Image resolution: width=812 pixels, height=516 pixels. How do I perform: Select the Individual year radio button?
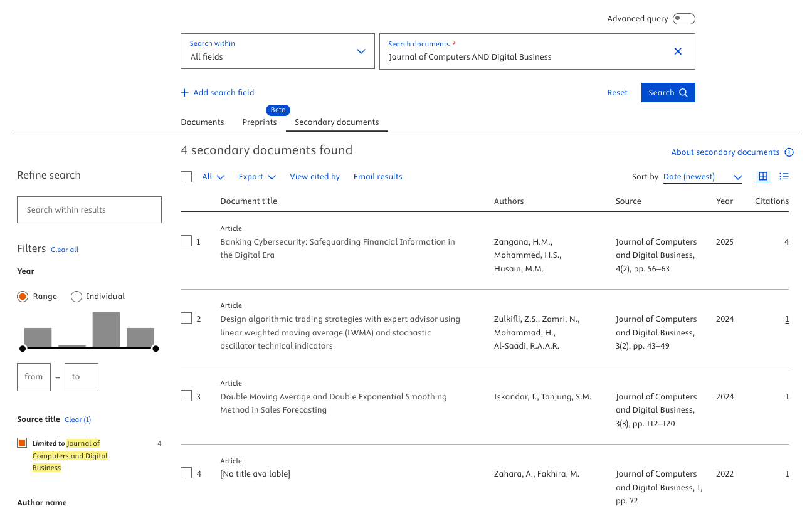pyautogui.click(x=76, y=297)
